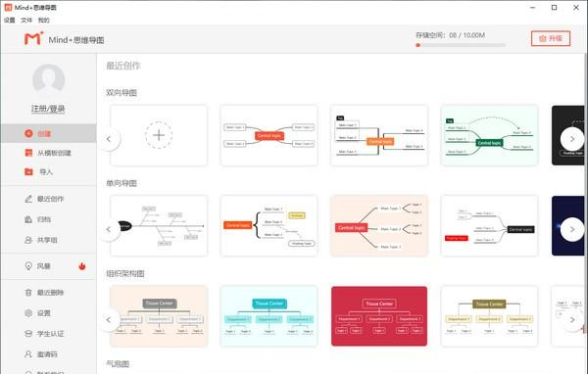Click the archive icon beside 归档
Viewport: 588px width, 374px height.
[x=28, y=219]
